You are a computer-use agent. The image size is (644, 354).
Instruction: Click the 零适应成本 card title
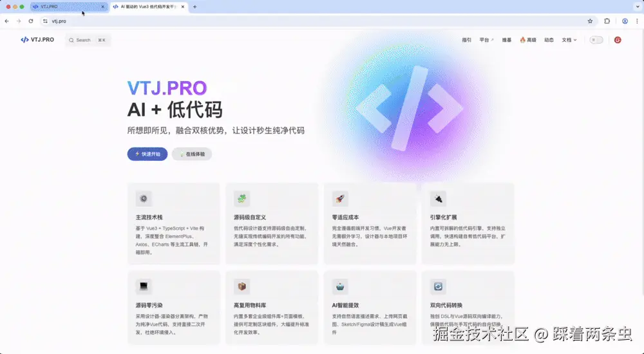click(x=345, y=218)
